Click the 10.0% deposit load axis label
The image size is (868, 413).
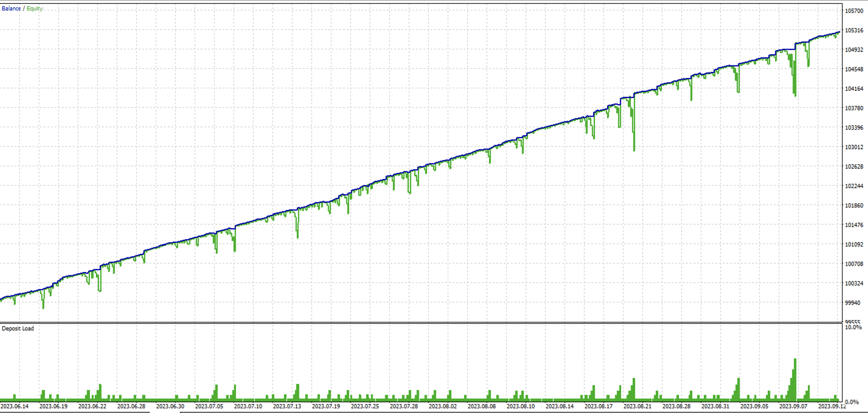(x=853, y=327)
